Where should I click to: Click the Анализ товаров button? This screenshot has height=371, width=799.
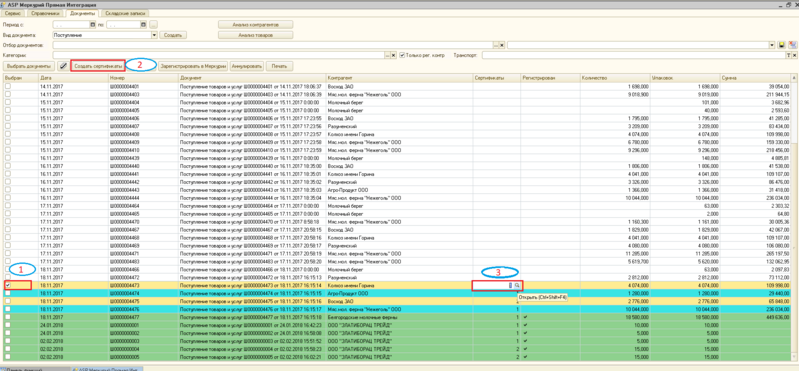(256, 35)
